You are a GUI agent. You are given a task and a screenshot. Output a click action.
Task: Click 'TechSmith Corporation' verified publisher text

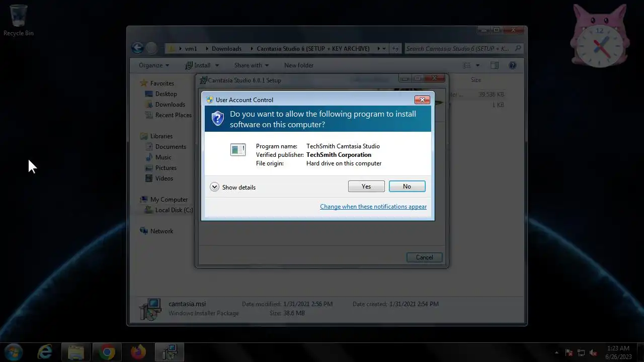(339, 155)
